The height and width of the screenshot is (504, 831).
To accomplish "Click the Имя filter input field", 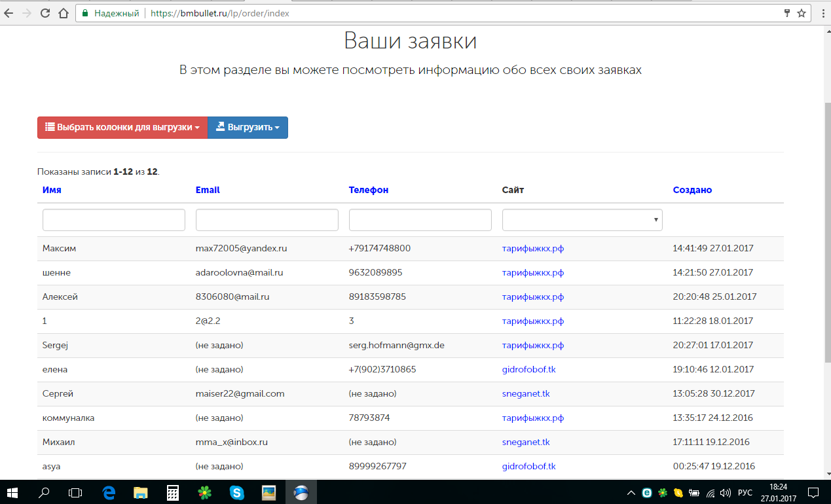I will pyautogui.click(x=113, y=220).
